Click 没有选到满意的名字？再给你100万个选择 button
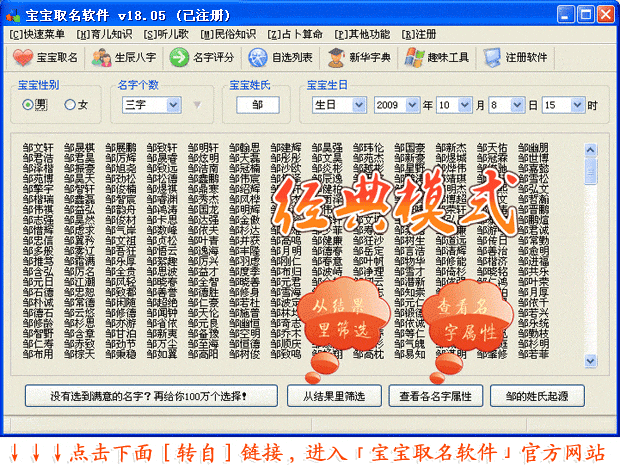 (151, 396)
